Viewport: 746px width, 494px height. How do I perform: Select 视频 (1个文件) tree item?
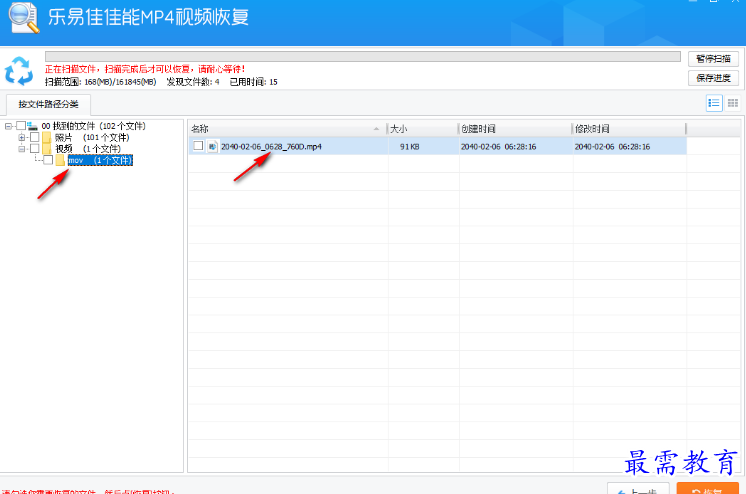88,149
